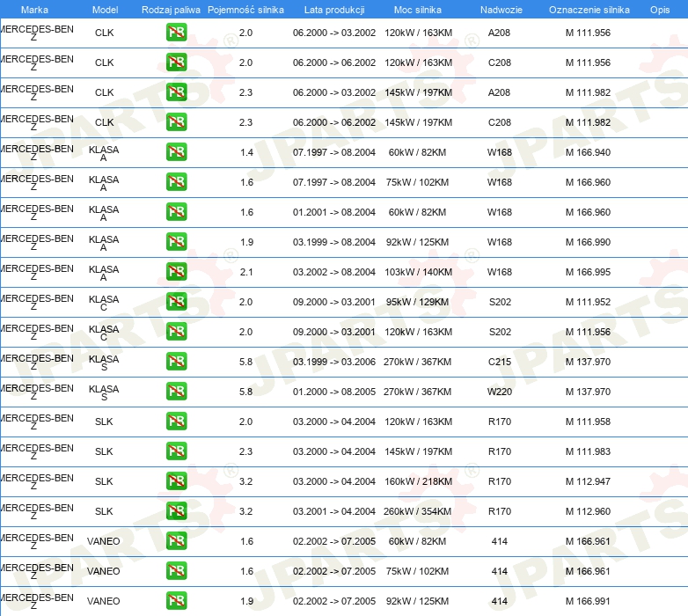Select the engine code 'M 112.960' cell
This screenshot has height=616, width=688.
click(588, 511)
